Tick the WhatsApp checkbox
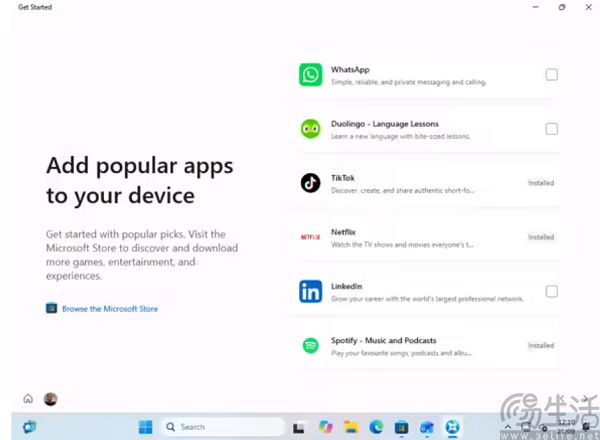This screenshot has width=600, height=440. 551,75
